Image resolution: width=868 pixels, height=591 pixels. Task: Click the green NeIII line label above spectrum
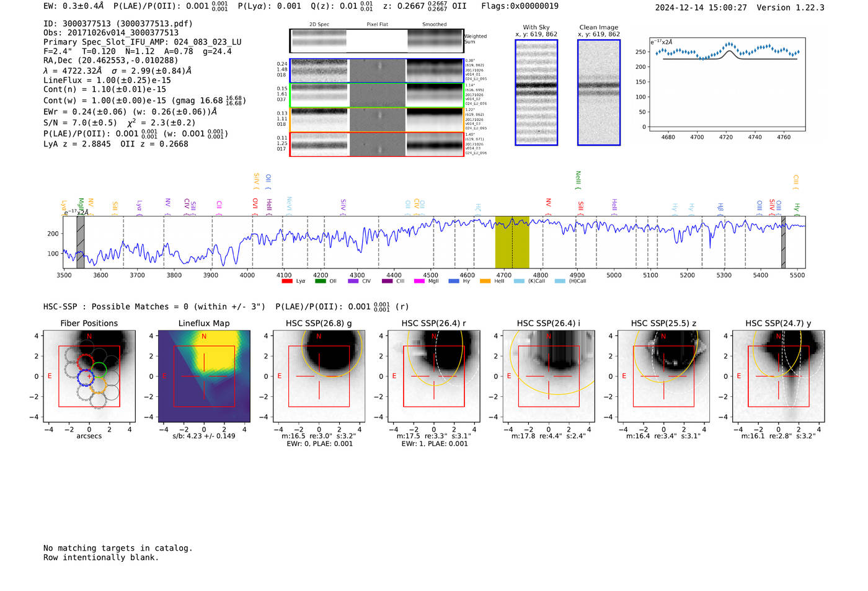(578, 180)
